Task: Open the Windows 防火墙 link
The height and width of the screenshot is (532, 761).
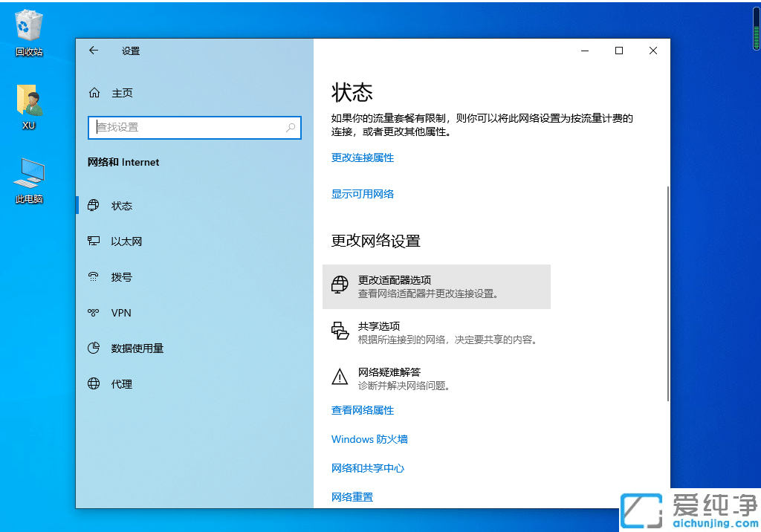Action: click(369, 439)
